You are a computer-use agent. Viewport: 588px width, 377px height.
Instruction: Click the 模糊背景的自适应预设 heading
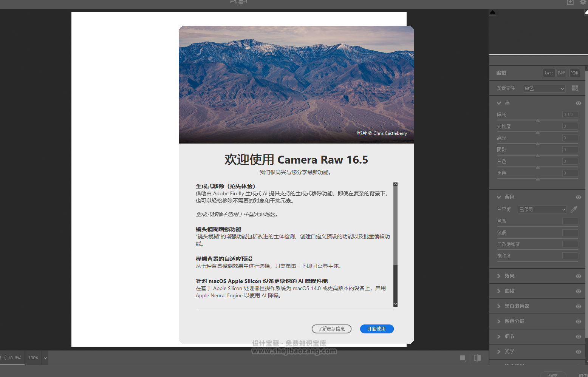224,259
